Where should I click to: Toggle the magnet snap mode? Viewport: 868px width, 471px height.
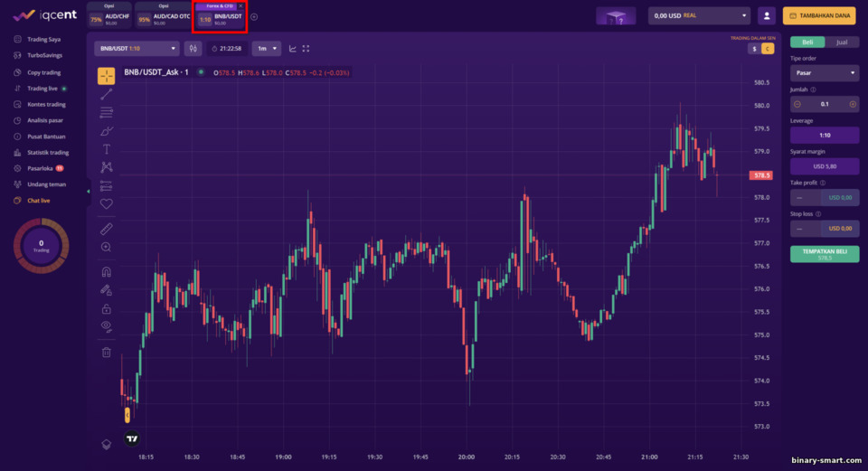[107, 272]
